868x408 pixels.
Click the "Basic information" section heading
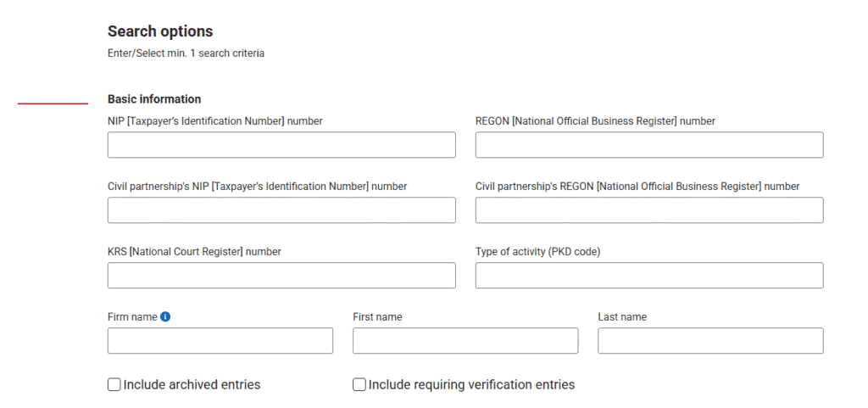154,99
